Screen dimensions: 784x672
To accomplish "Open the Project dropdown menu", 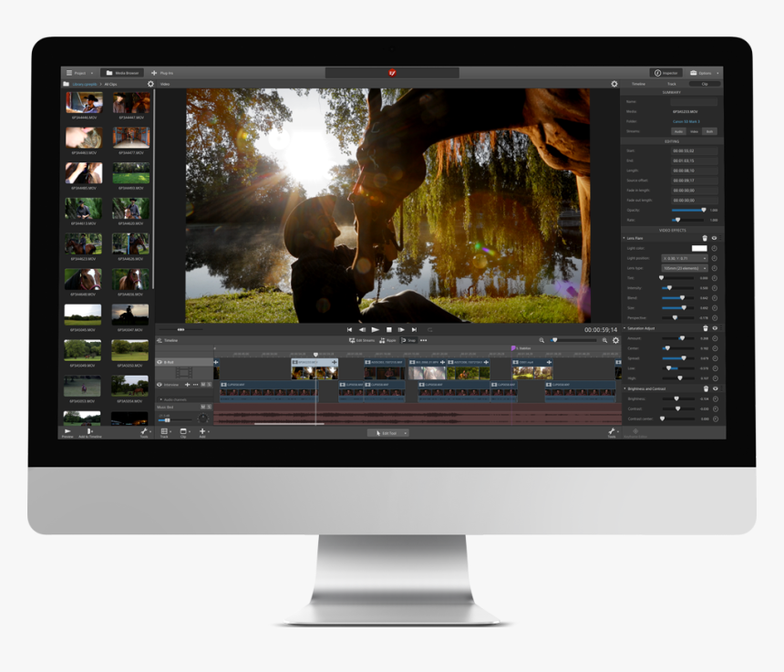I will tap(79, 73).
